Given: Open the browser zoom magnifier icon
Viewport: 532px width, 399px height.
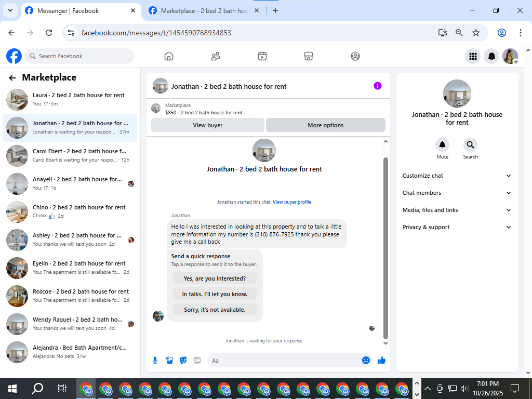Looking at the screenshot, I should point(459,33).
